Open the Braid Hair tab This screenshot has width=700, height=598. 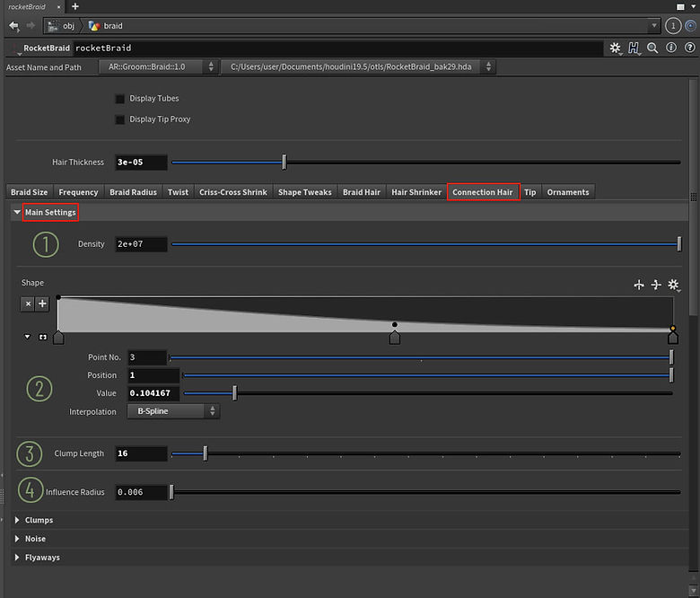pyautogui.click(x=361, y=192)
